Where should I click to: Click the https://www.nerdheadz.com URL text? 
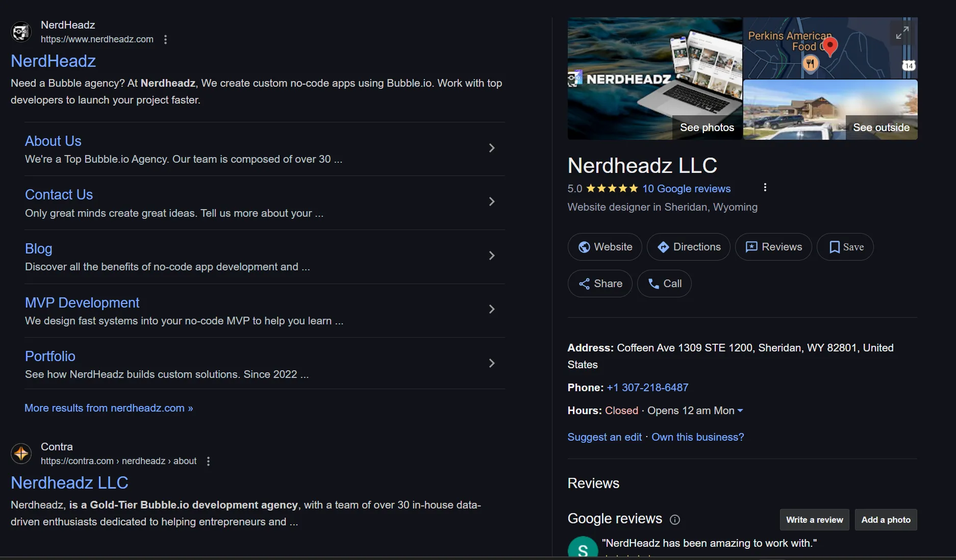tap(97, 39)
